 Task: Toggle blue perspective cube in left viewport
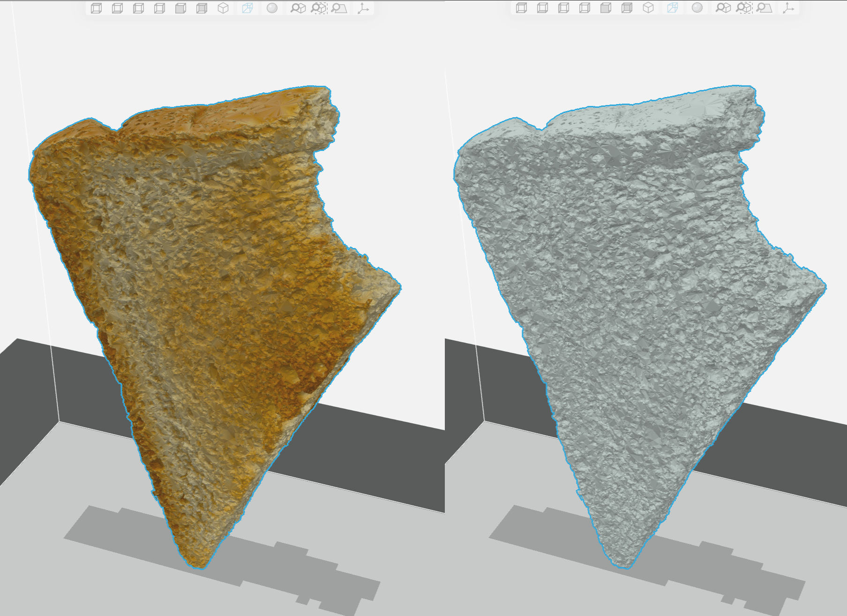pos(247,8)
